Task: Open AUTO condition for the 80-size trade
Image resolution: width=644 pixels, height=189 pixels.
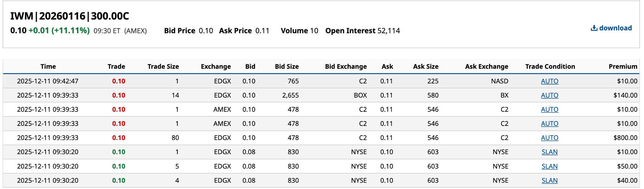Action: coord(549,138)
